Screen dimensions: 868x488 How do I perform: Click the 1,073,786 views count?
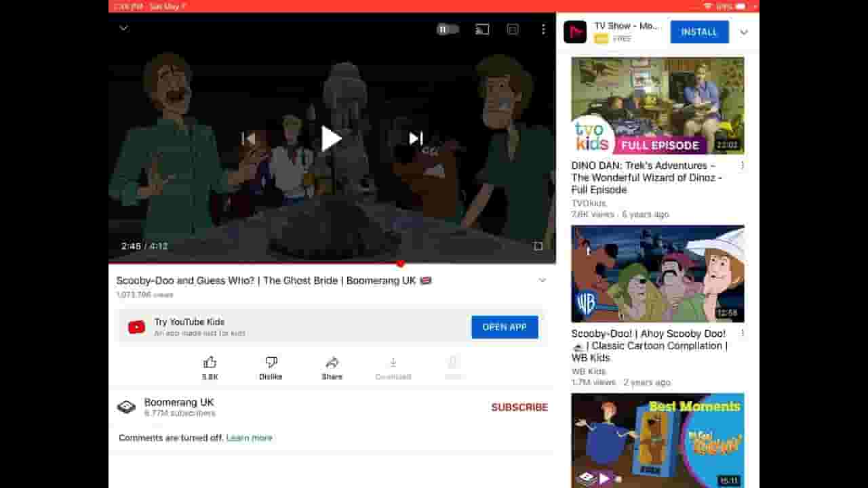coord(144,295)
